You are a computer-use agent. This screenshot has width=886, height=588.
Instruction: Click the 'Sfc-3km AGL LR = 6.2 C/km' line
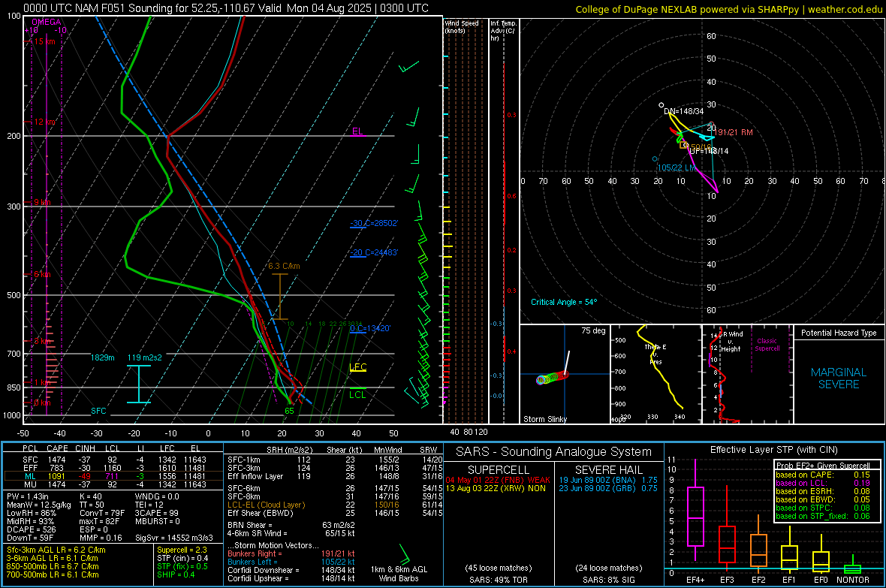56,550
